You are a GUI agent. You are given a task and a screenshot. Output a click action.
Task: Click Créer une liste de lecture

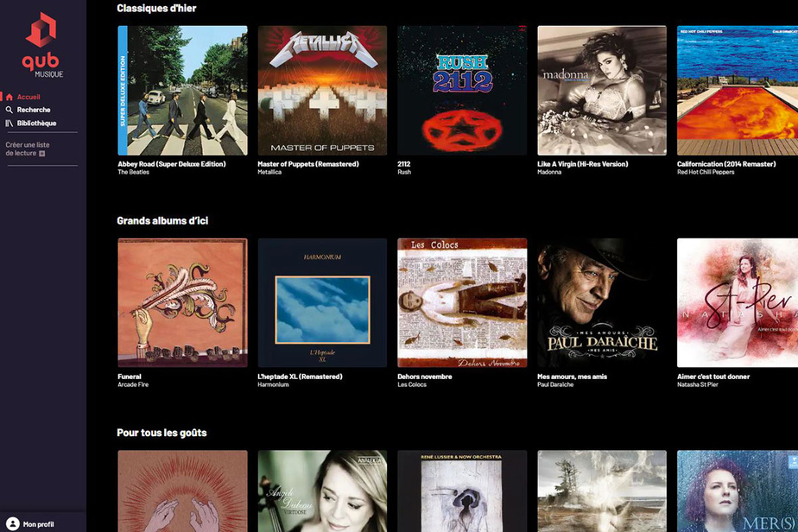28,149
